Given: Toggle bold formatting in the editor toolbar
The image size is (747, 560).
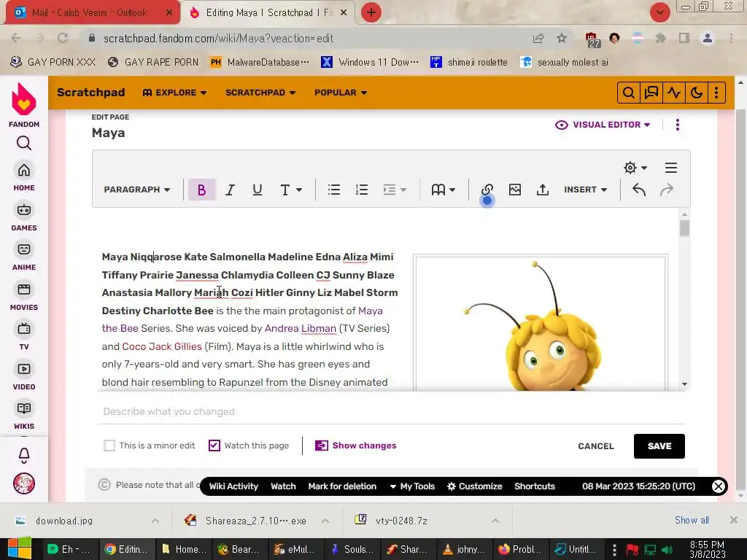Looking at the screenshot, I should coord(201,190).
